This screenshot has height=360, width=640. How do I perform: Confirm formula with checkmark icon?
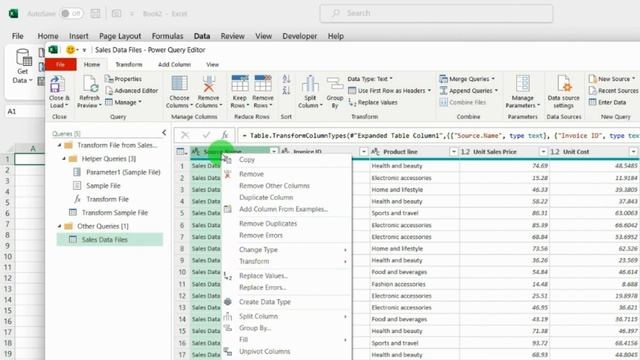tap(206, 135)
